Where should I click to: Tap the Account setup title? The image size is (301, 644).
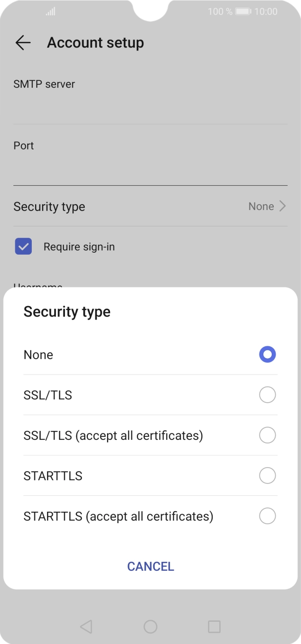[x=95, y=43]
